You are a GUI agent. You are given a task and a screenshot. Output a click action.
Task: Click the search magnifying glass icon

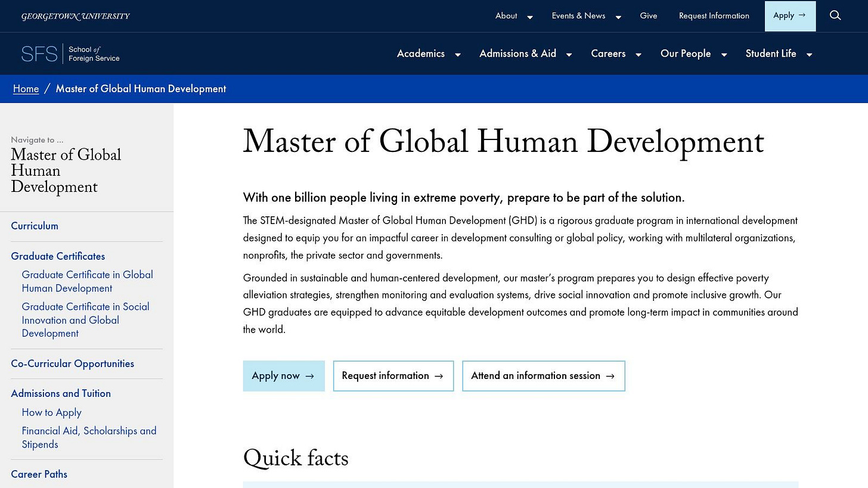click(835, 15)
